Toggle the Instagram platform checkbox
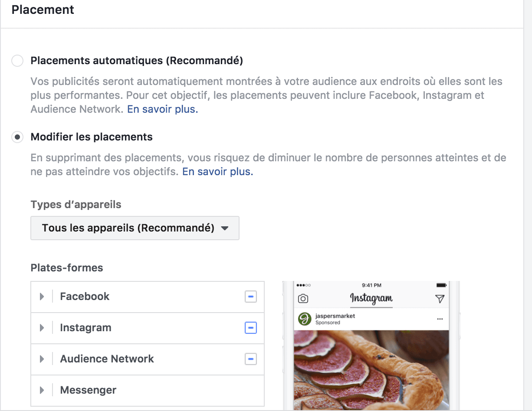Screen dimensions: 532x411 click(250, 328)
